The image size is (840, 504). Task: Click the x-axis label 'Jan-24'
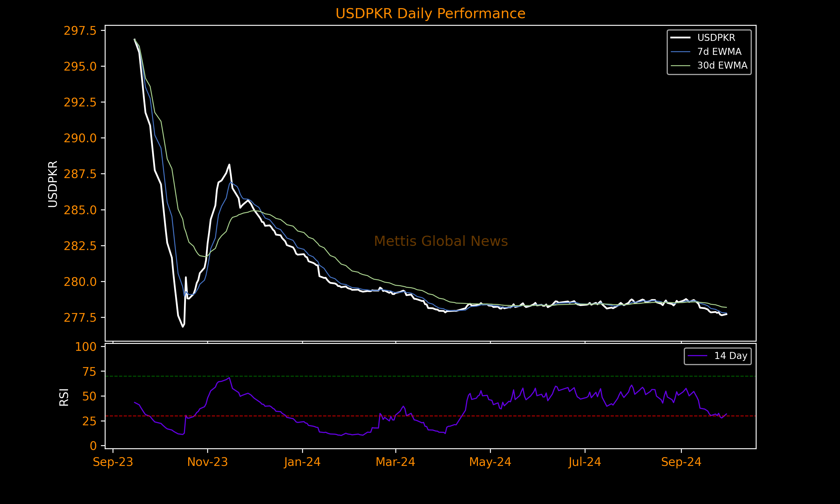pos(302,462)
